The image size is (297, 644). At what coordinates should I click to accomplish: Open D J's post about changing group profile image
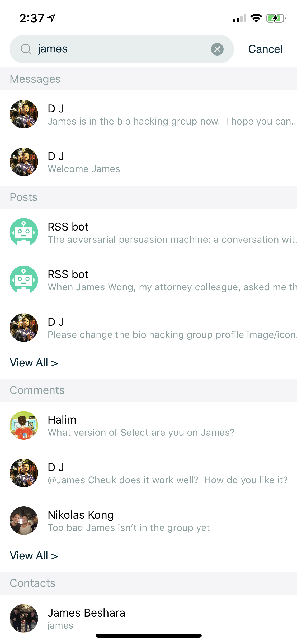[169, 328]
